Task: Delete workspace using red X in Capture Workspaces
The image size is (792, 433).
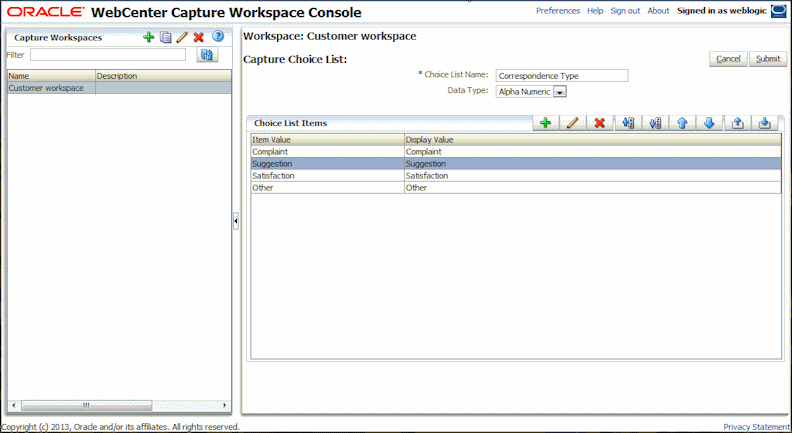Action: click(199, 37)
